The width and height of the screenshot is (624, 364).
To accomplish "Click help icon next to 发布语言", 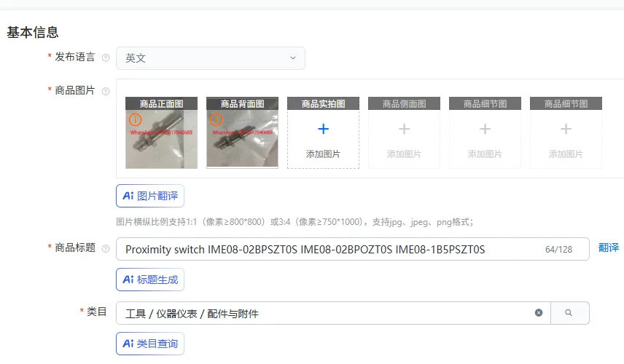I will coord(106,58).
